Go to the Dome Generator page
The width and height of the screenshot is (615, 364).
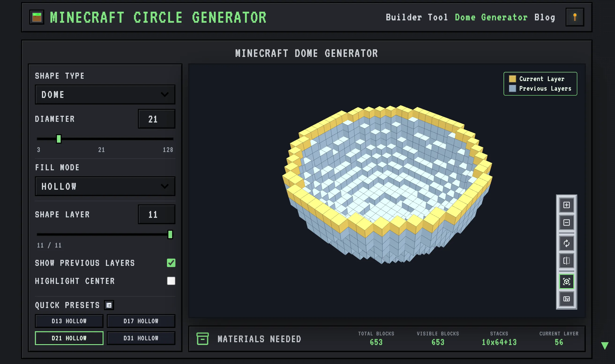tap(491, 17)
